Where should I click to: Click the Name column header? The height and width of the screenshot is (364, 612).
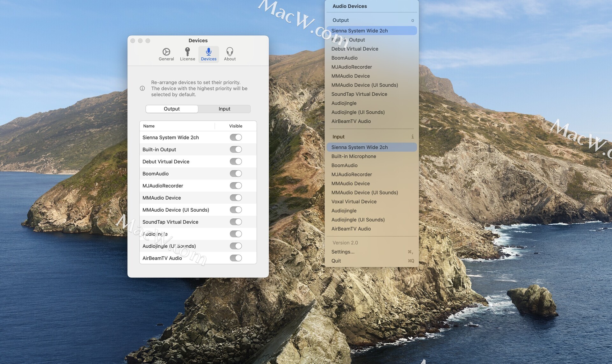[149, 126]
